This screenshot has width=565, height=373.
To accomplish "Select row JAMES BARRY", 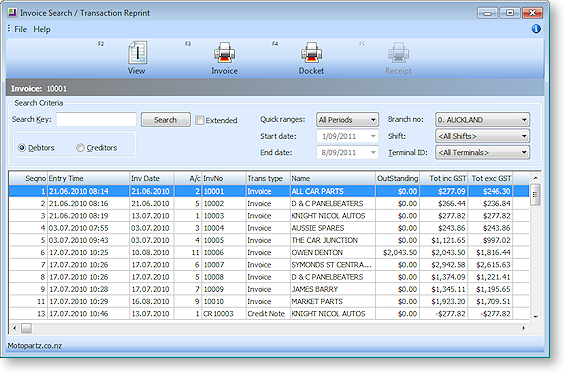I will tap(269, 289).
